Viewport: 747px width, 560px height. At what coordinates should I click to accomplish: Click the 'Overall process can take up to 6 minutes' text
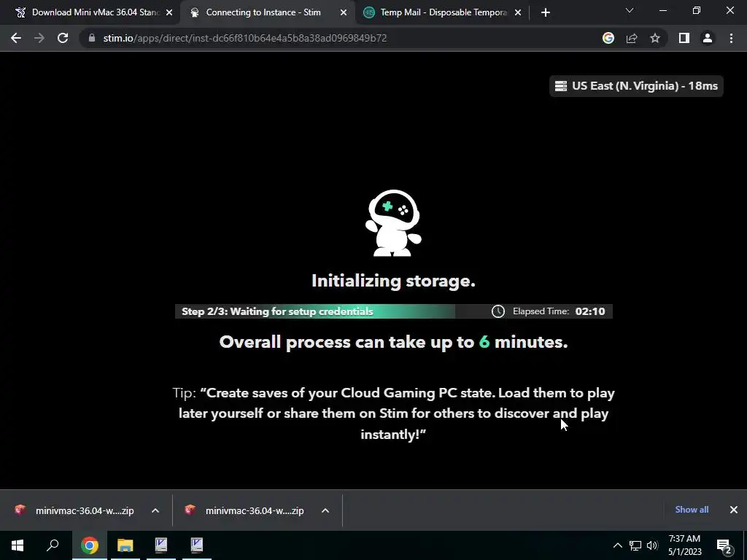pos(393,342)
